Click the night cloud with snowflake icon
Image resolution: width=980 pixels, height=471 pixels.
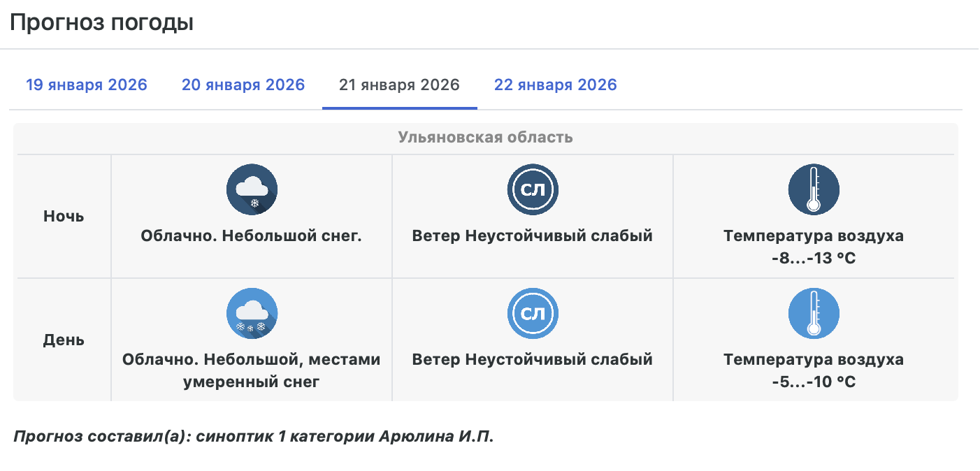pyautogui.click(x=252, y=189)
